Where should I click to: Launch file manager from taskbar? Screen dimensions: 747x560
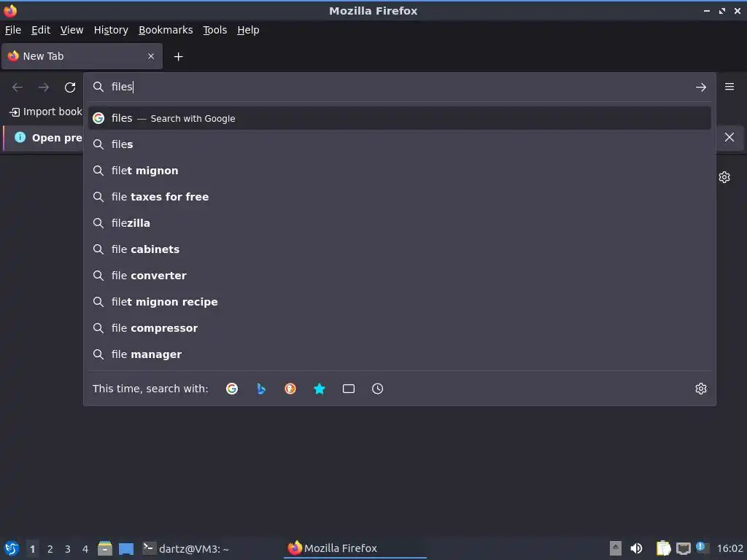[x=105, y=548]
